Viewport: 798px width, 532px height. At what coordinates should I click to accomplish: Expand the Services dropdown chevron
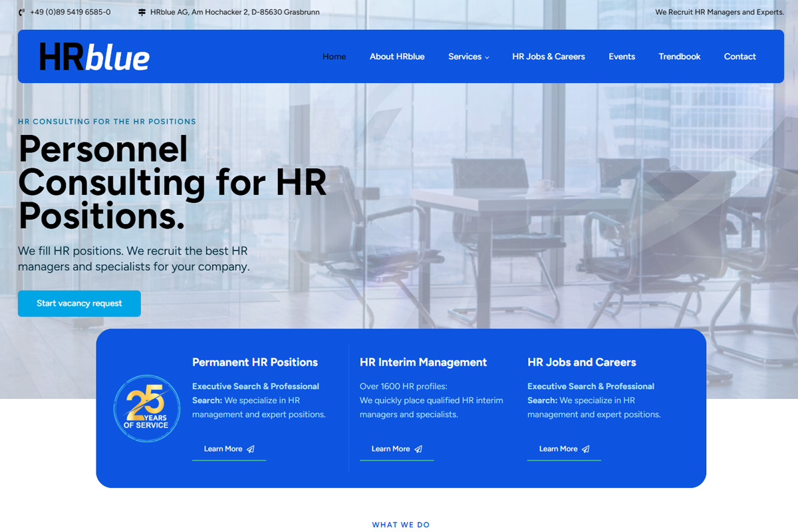point(487,57)
